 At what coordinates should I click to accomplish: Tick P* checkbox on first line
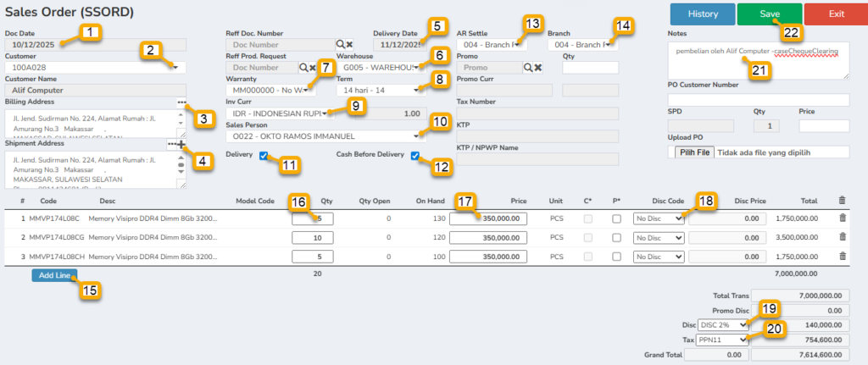point(616,218)
